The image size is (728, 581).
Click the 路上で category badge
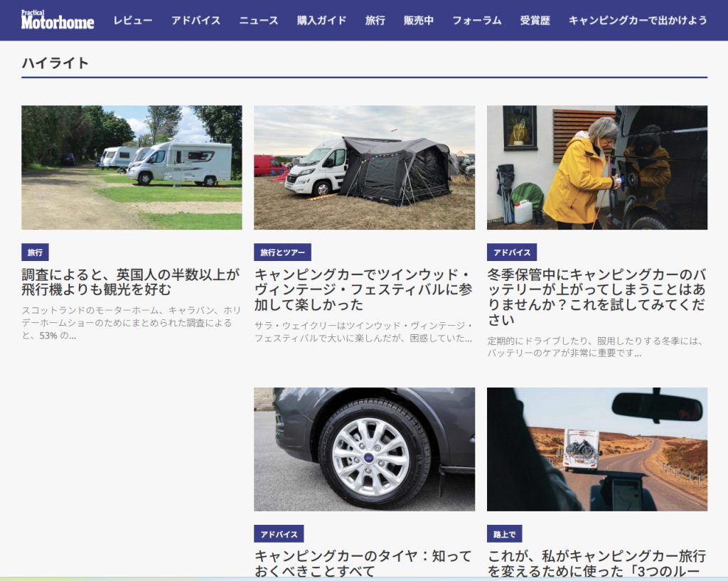coord(501,533)
